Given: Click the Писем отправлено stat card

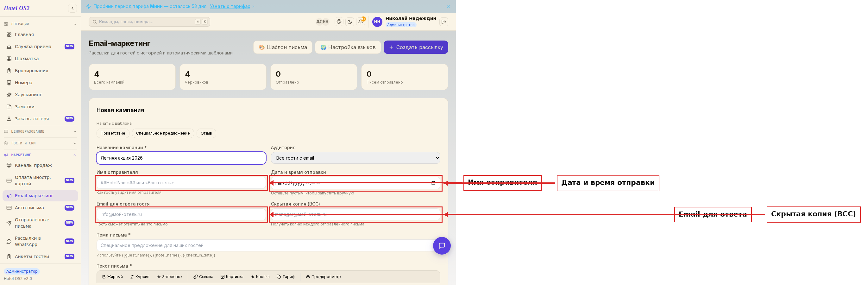Looking at the screenshot, I should 405,77.
